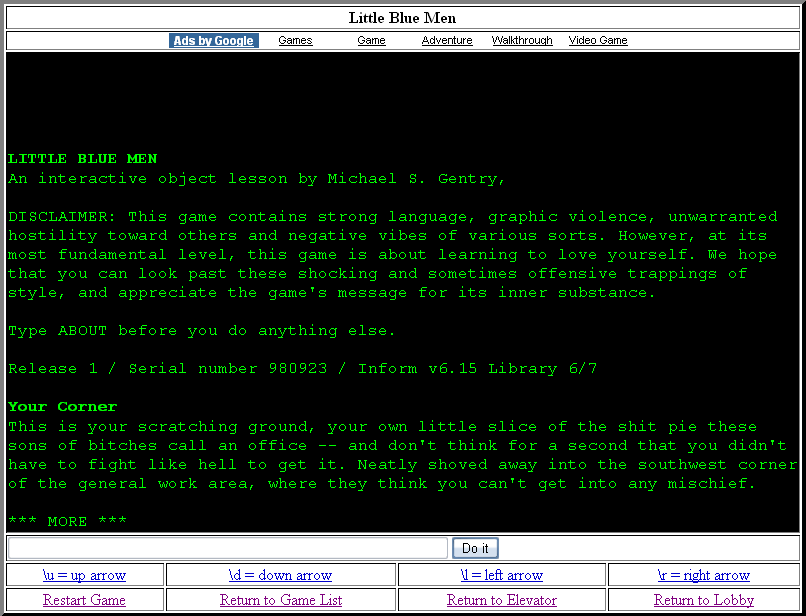Viewport: 806px width, 616px height.
Task: Select the Return to Lobby link
Action: pyautogui.click(x=703, y=600)
